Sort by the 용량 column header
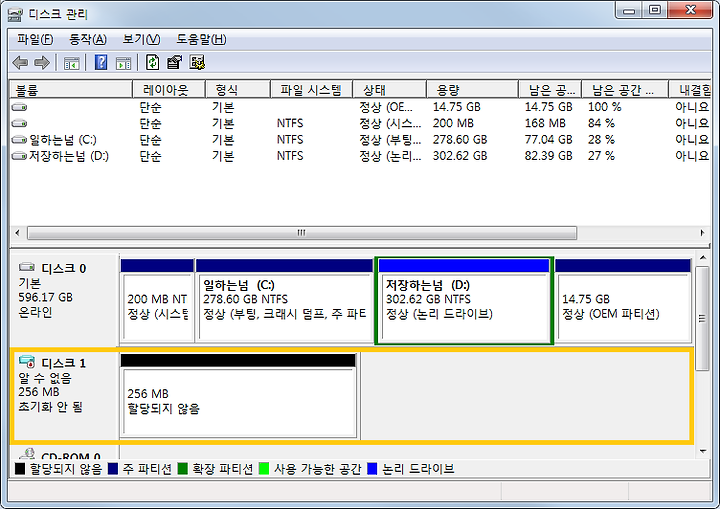Image resolution: width=720 pixels, height=509 pixels. coord(472,90)
